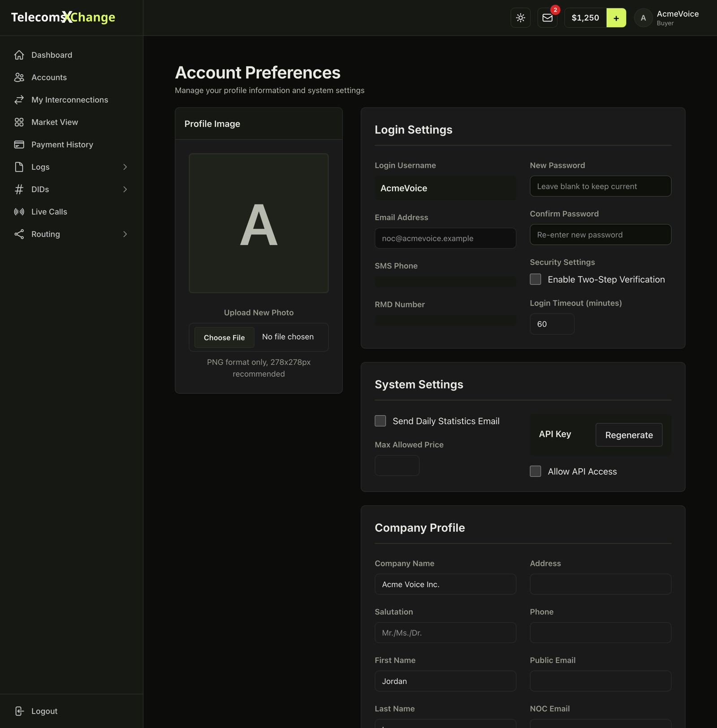This screenshot has width=717, height=728.
Task: Open the AcmeVoice user avatar
Action: tap(643, 18)
